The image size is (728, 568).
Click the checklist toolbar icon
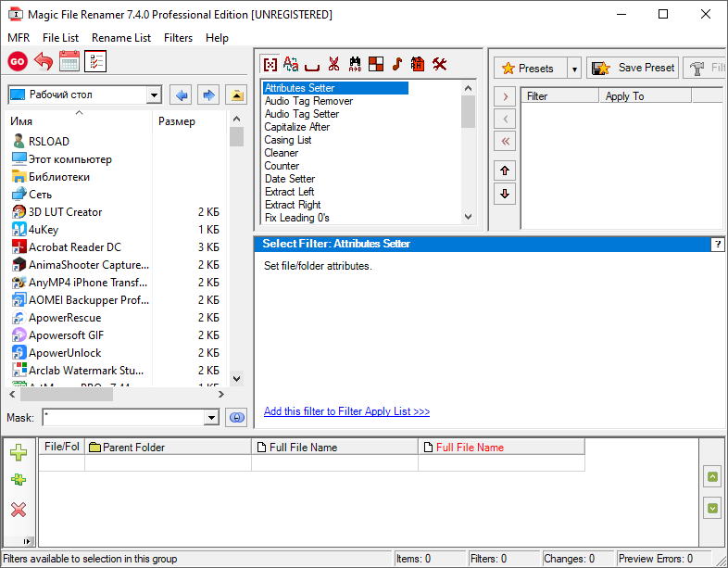[x=95, y=61]
